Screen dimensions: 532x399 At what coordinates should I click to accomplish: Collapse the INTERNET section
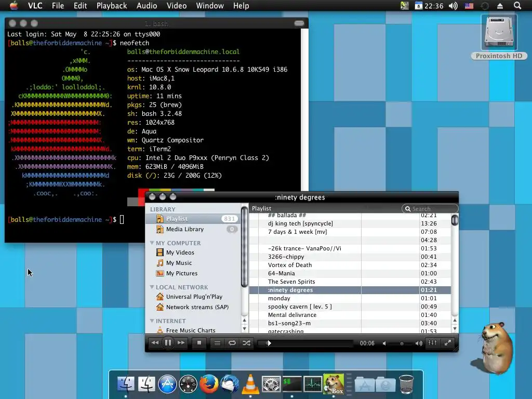click(152, 321)
